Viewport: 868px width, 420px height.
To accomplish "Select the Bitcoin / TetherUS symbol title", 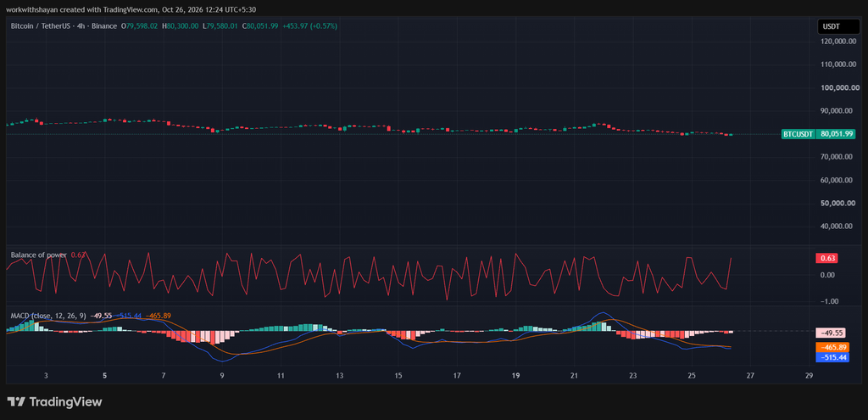I will tap(42, 26).
